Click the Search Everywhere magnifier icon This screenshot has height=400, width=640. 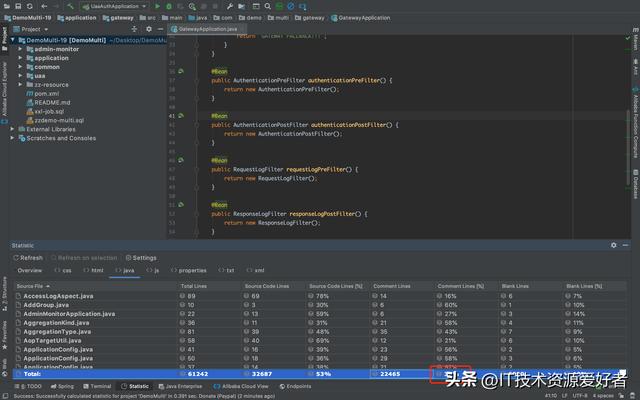click(267, 6)
